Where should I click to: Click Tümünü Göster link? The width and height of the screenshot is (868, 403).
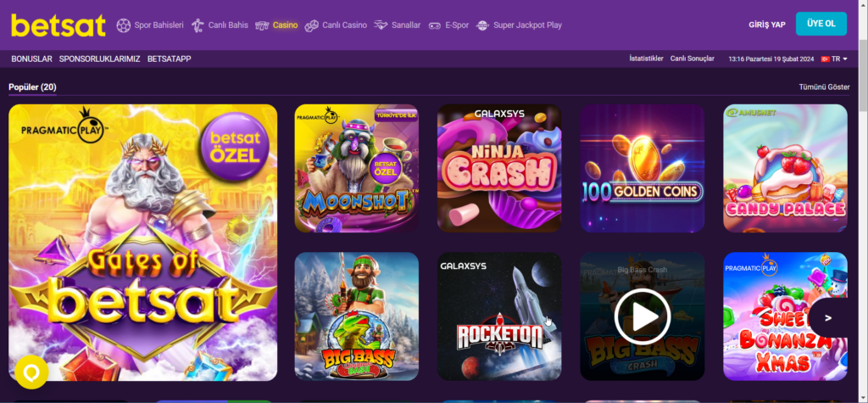click(x=824, y=87)
